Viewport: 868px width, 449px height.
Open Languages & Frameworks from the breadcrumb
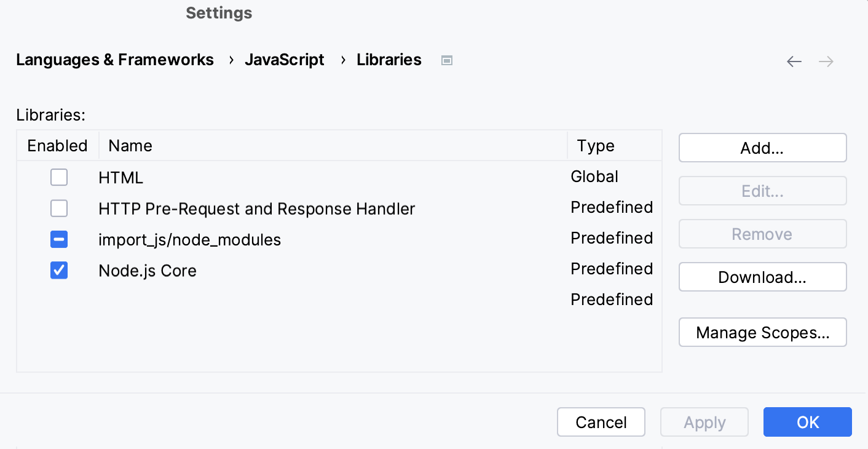click(115, 60)
